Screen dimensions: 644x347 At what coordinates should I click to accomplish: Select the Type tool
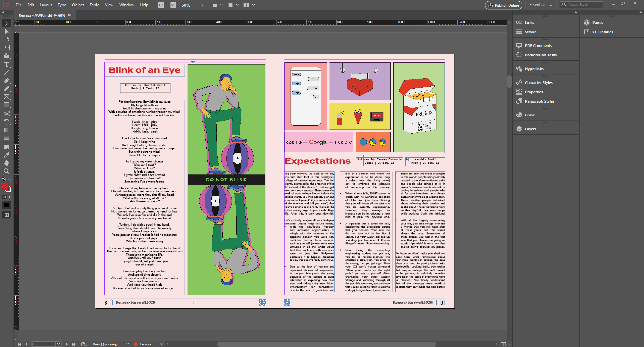click(x=7, y=65)
